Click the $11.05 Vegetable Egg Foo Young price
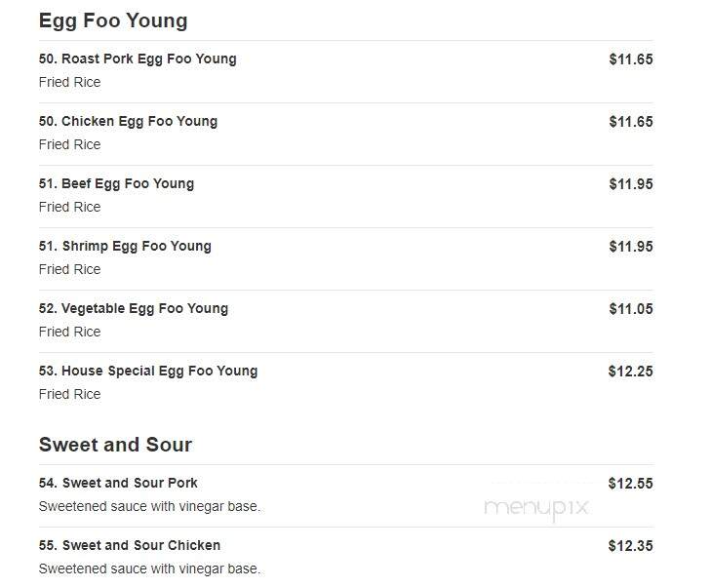The width and height of the screenshot is (711, 588). click(x=631, y=309)
